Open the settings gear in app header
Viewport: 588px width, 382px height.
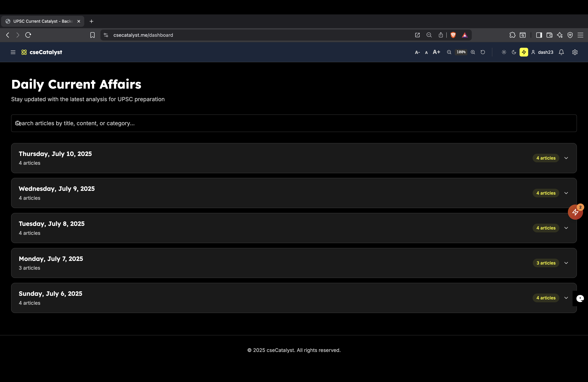575,52
